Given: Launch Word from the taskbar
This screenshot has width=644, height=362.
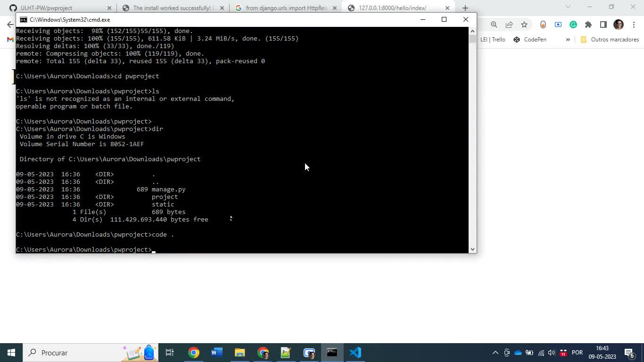Looking at the screenshot, I should coord(216,352).
